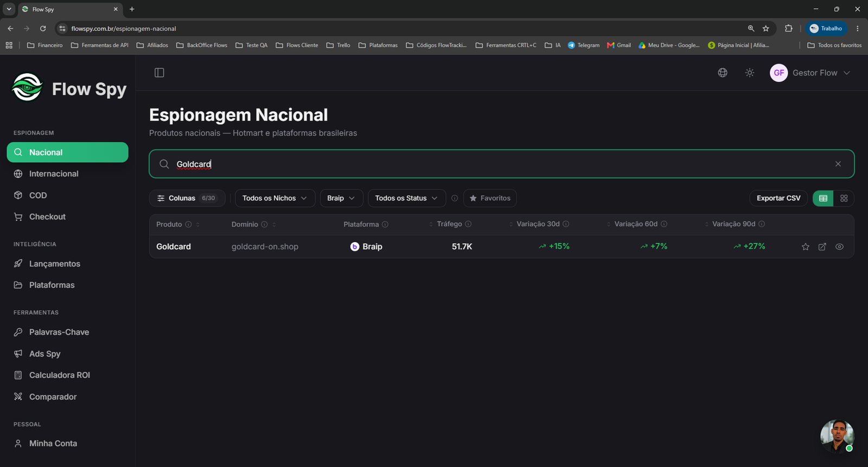Viewport: 868px width, 467px height.
Task: Open the Colunas 6/30 selector
Action: 187,198
